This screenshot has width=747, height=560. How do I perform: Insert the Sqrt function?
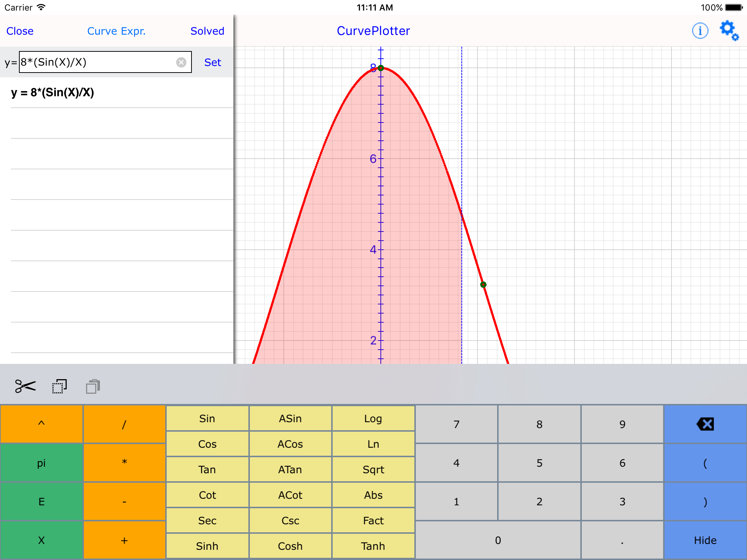click(373, 470)
